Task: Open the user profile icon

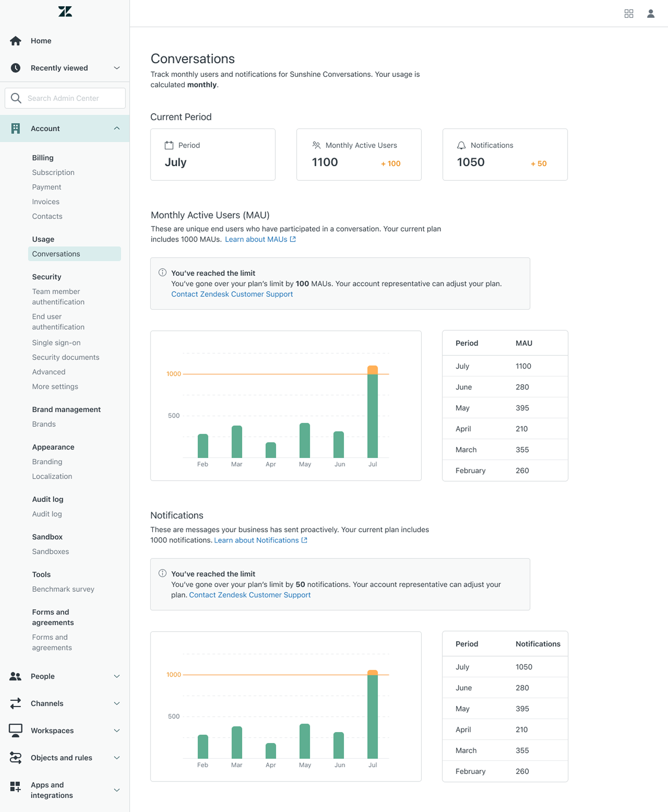Action: [651, 14]
